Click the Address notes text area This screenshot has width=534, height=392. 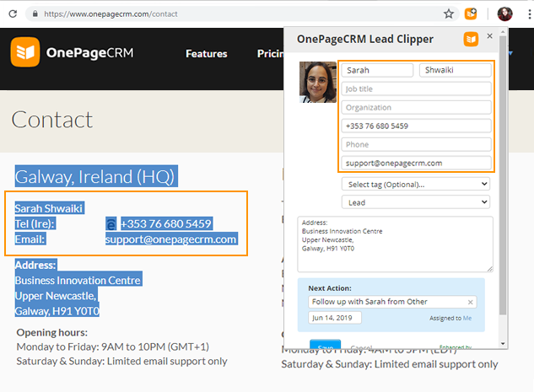(395, 244)
